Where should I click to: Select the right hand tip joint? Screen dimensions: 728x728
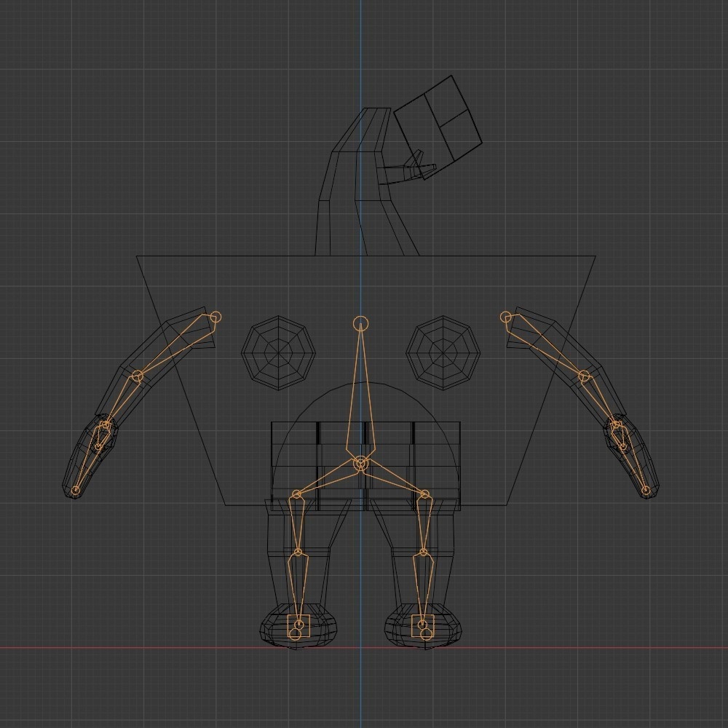pos(646,490)
